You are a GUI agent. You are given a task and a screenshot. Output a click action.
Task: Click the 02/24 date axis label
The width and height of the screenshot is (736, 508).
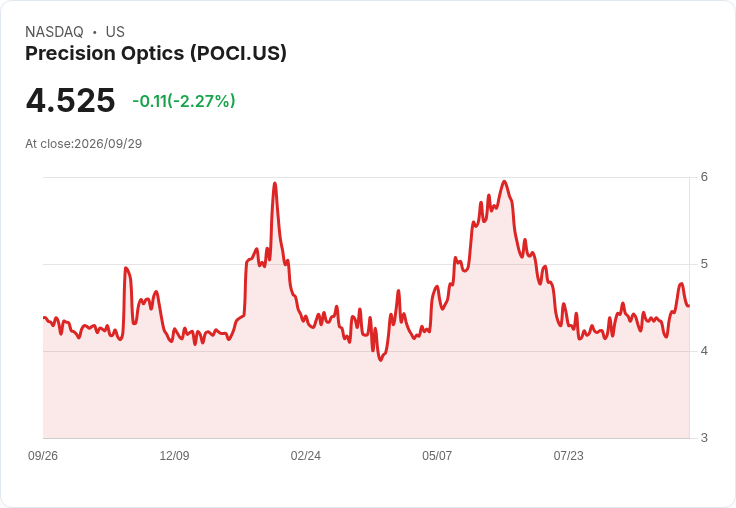point(306,455)
